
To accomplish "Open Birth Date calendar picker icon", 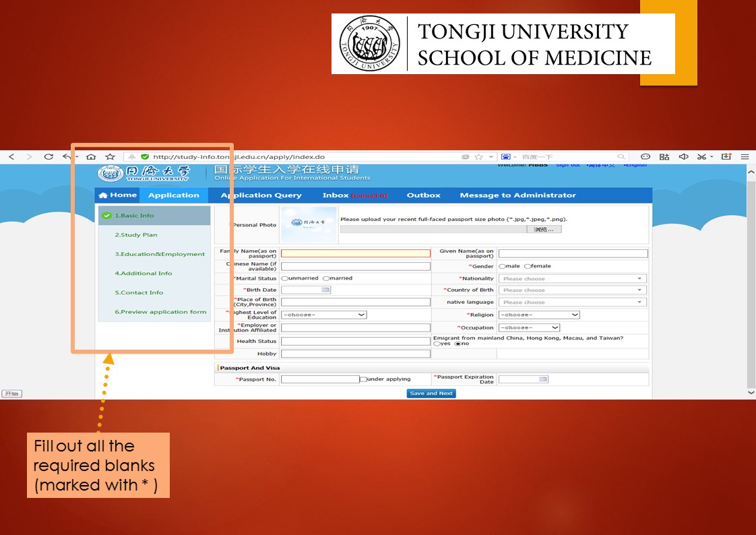I will 325,290.
